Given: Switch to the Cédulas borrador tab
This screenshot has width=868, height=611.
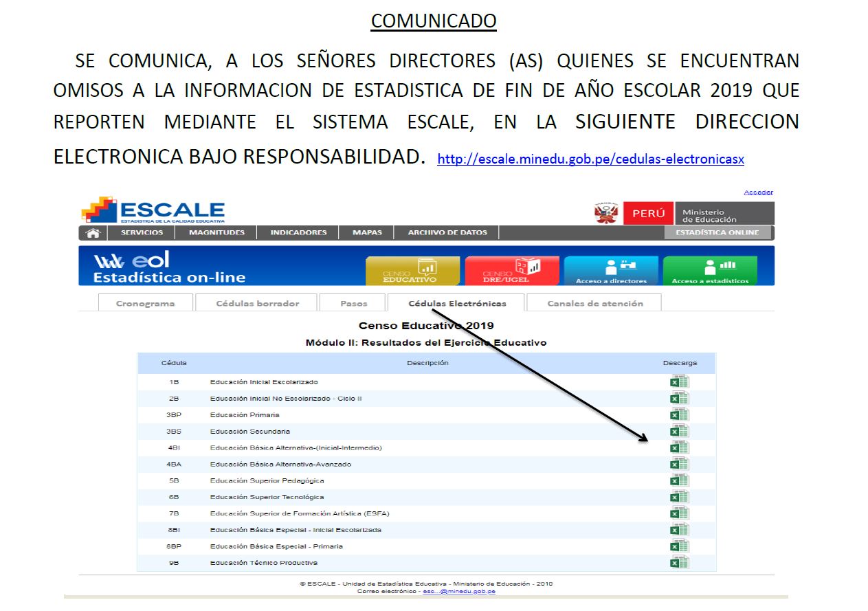Looking at the screenshot, I should 257,303.
